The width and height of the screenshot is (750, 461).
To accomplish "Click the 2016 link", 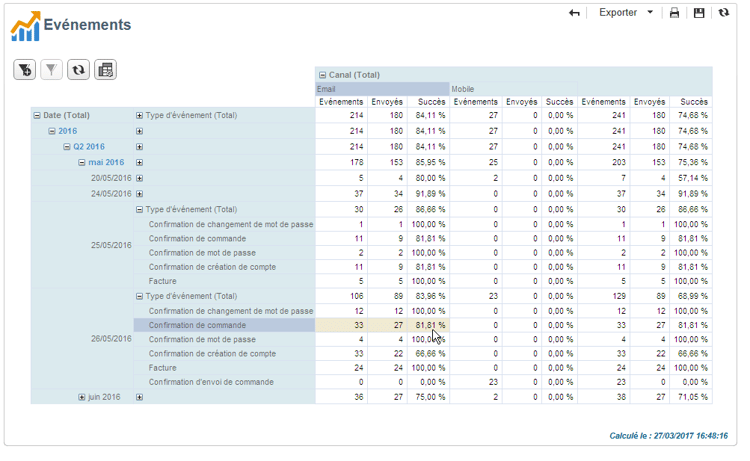I will tap(67, 131).
